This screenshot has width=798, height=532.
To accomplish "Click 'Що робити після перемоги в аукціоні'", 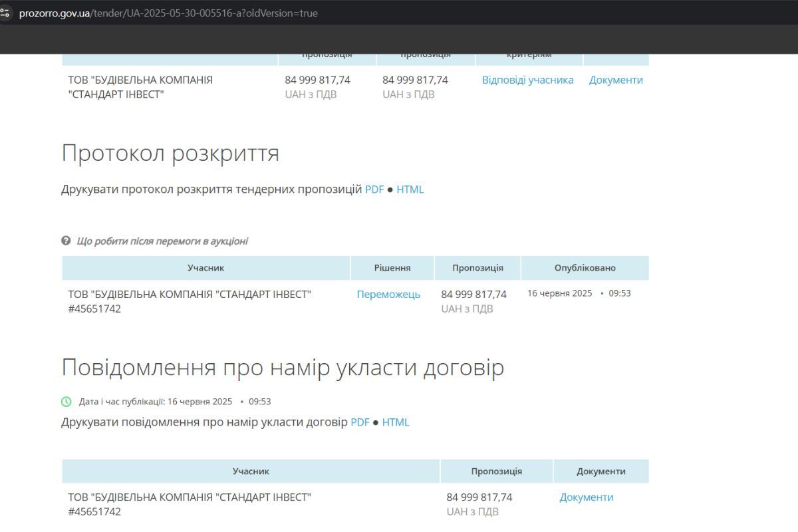I will coord(162,241).
